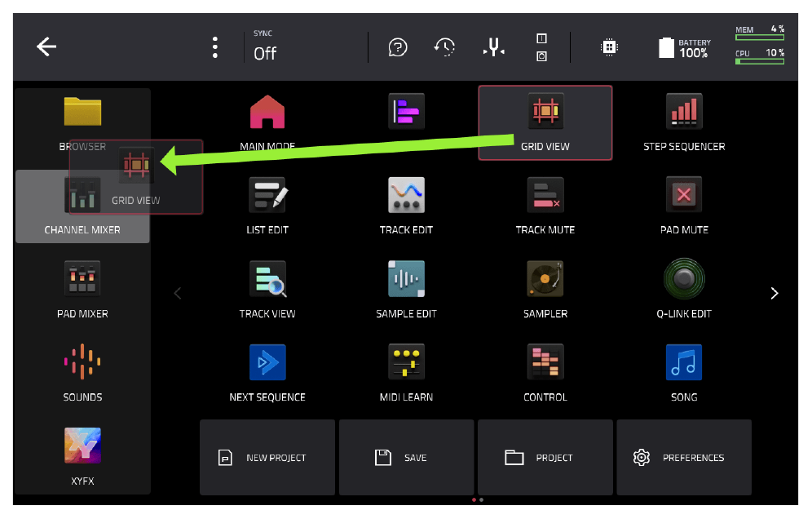
Task: Open Track Edit mode
Action: click(x=407, y=206)
